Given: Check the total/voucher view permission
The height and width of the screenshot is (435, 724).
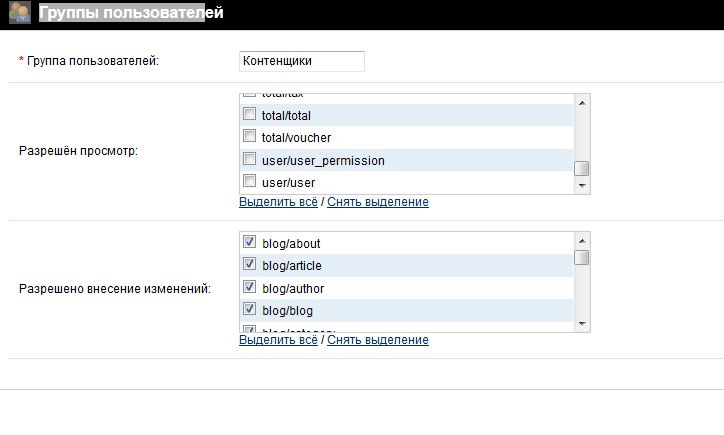Looking at the screenshot, I should 250,137.
